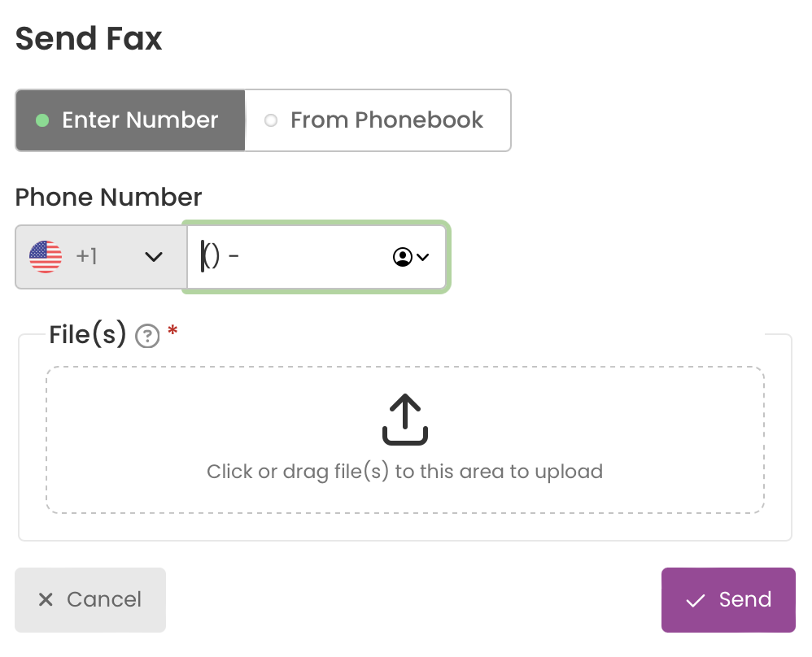Screen dimensions: 812x657
Task: Click the checkmark icon on Send
Action: coord(695,601)
